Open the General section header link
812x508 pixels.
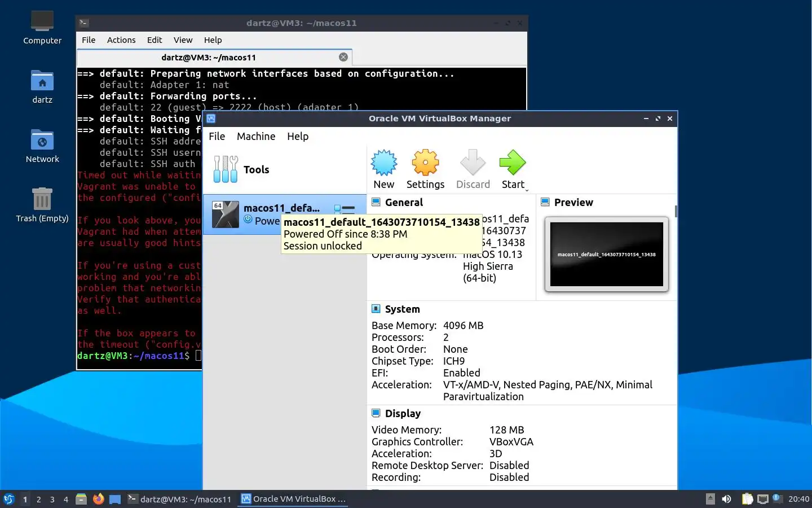coord(404,202)
